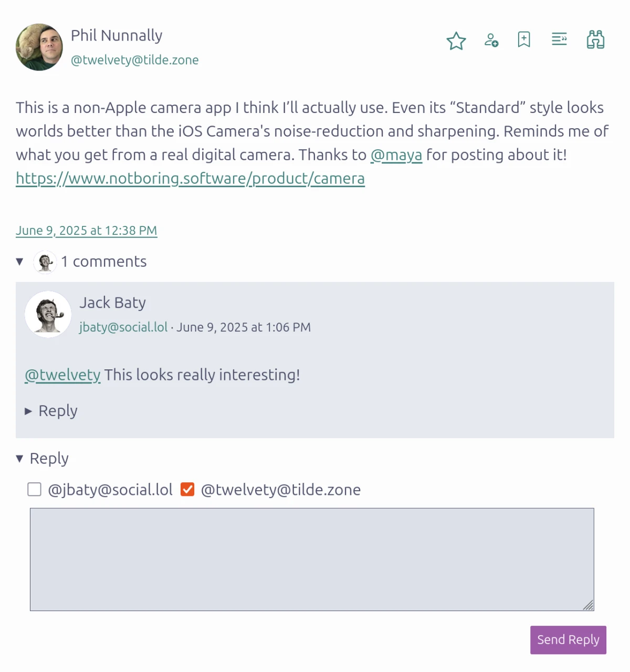The width and height of the screenshot is (630, 672).
Task: Click small avatar beside comments count
Action: [x=45, y=262]
